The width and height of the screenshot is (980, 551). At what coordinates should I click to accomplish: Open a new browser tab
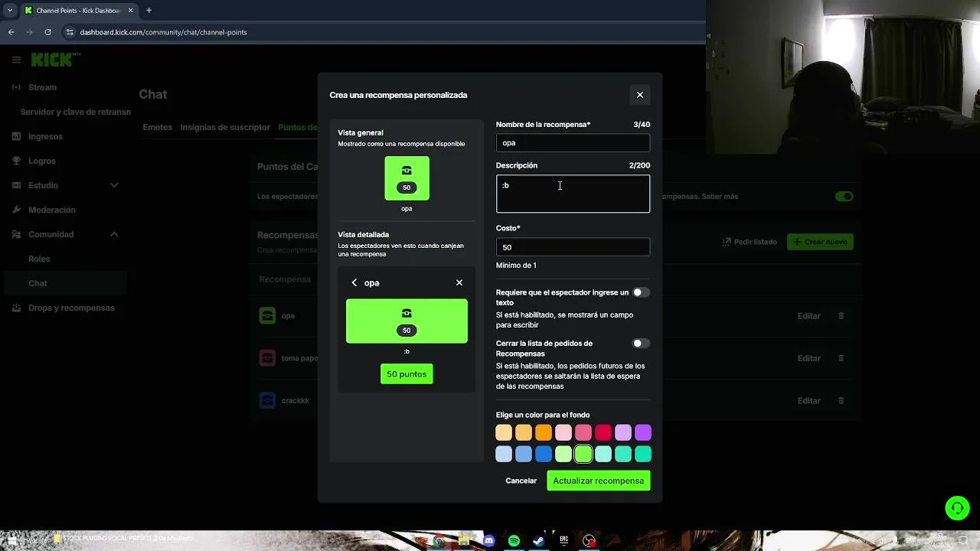tap(149, 11)
